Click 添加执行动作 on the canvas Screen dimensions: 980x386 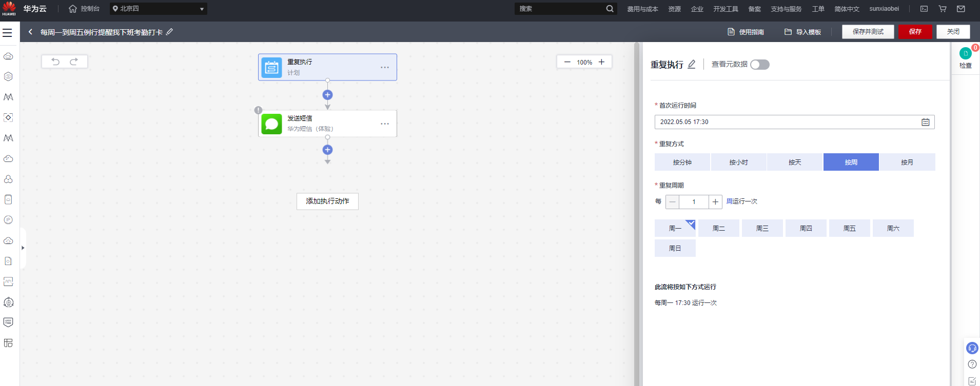point(327,201)
